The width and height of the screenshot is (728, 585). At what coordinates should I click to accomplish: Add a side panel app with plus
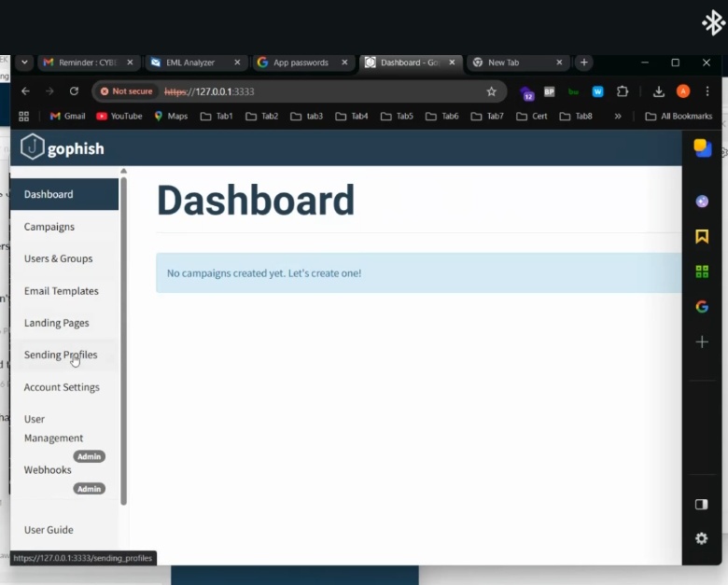point(702,342)
